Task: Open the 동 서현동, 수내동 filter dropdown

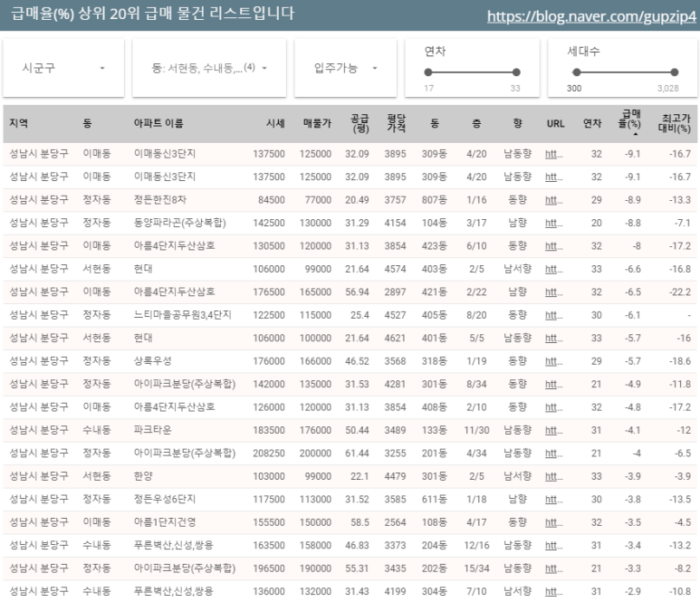Action: pyautogui.click(x=209, y=68)
